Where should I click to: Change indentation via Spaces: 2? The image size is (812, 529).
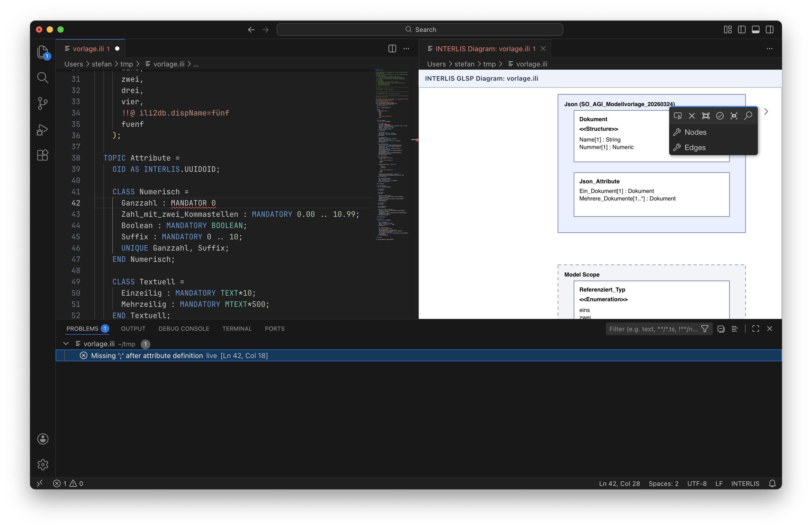point(663,483)
